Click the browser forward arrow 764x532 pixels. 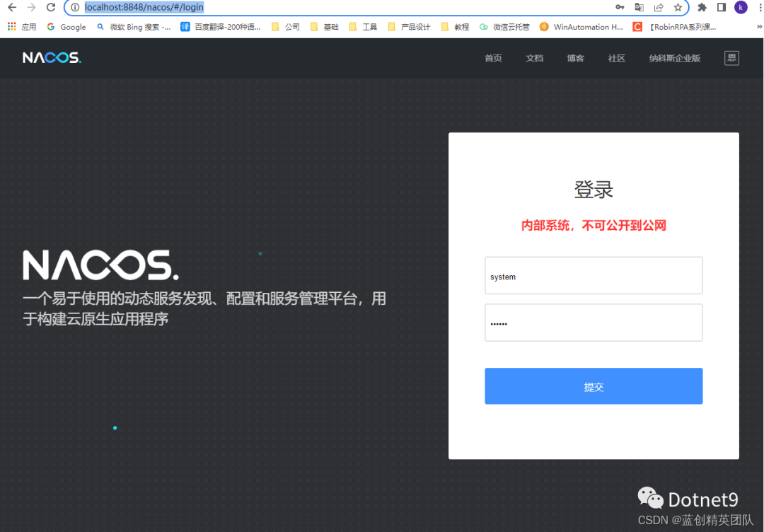coord(31,7)
